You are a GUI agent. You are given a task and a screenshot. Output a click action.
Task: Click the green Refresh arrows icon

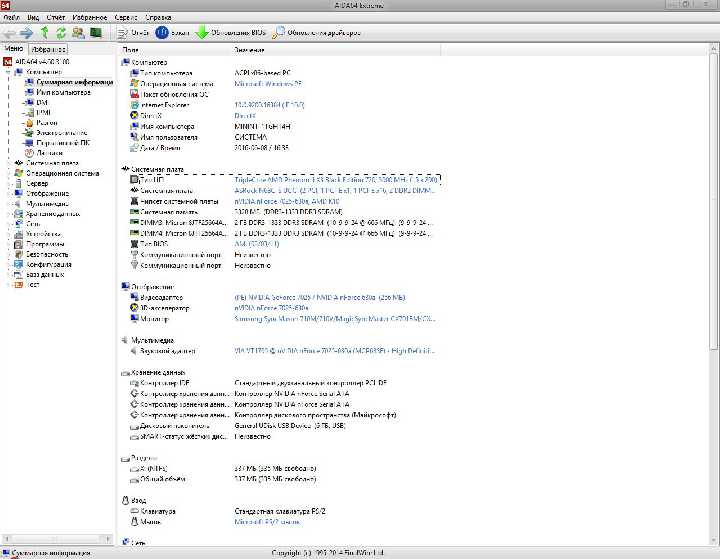(61, 33)
